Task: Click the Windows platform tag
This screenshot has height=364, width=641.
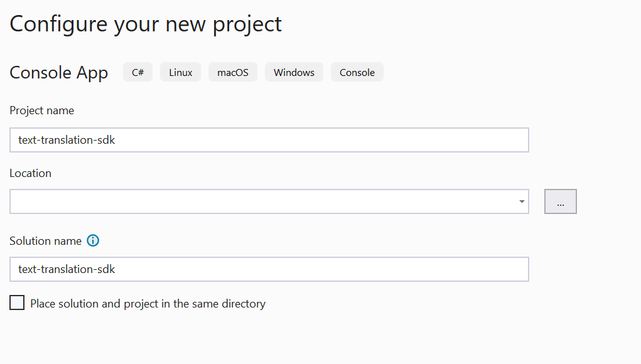Action: click(x=294, y=72)
